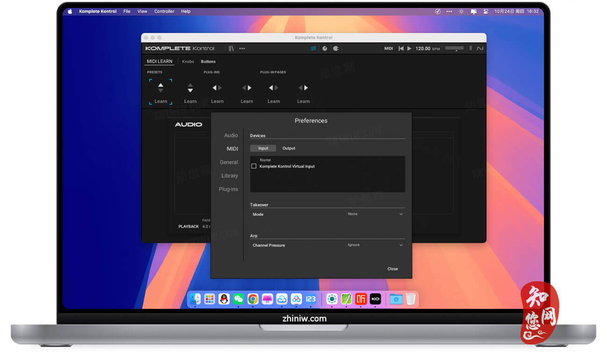Open Google Chrome from the dock
This screenshot has height=364, width=607.
click(x=253, y=299)
